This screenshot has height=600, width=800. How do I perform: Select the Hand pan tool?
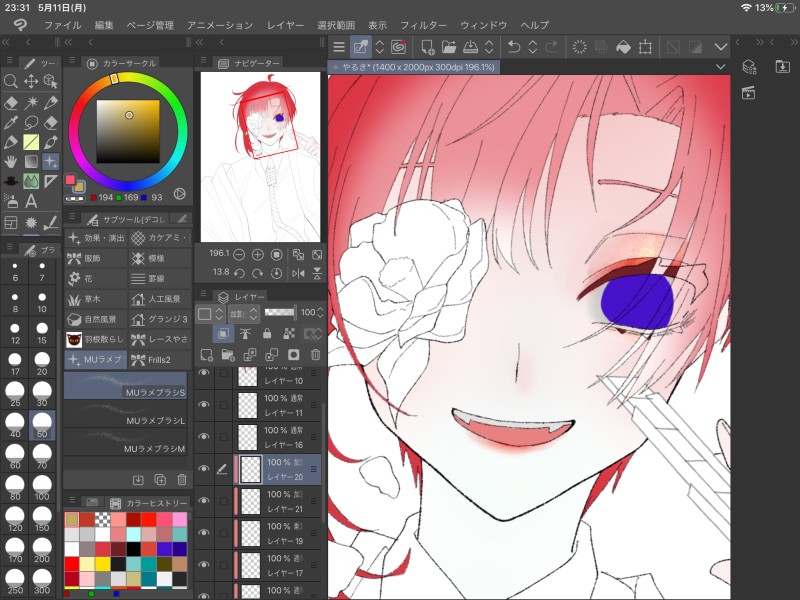click(10, 162)
